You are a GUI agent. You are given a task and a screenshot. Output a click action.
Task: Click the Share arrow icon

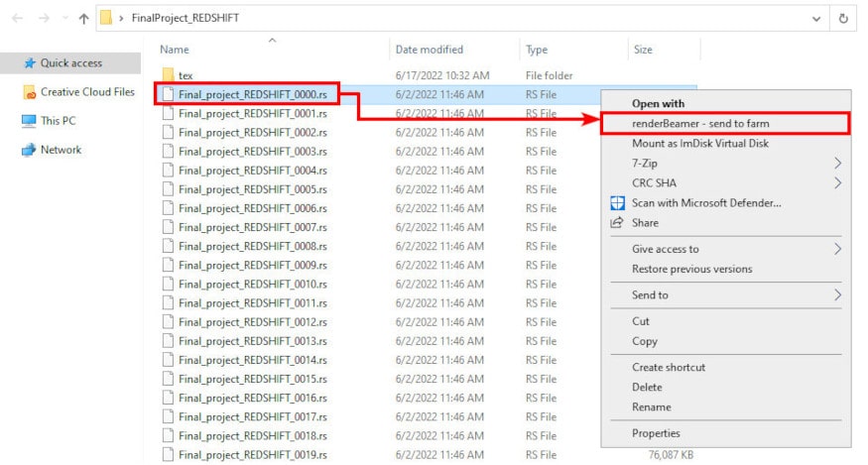pos(617,222)
